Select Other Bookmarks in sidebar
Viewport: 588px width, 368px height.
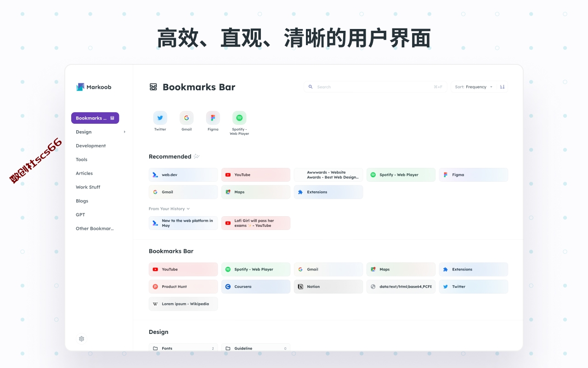pos(95,229)
